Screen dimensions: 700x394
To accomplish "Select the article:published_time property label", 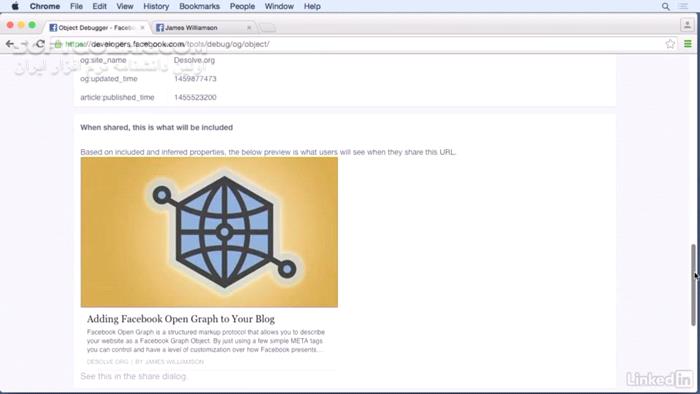I will click(117, 97).
